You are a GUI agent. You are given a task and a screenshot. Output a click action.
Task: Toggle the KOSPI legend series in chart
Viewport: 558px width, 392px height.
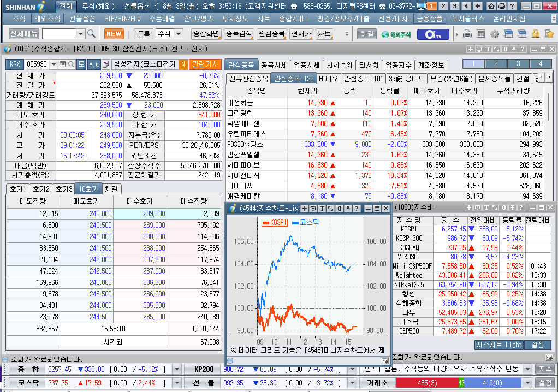(x=275, y=222)
